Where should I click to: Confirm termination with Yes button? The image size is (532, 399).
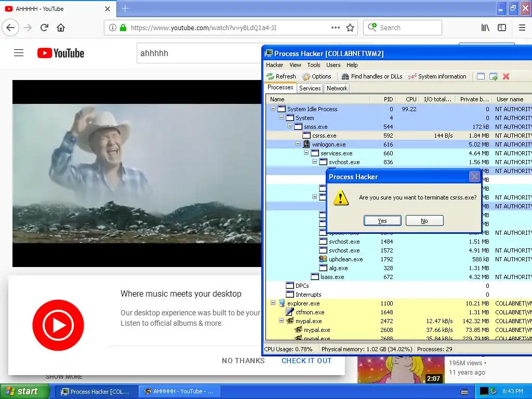click(x=382, y=220)
